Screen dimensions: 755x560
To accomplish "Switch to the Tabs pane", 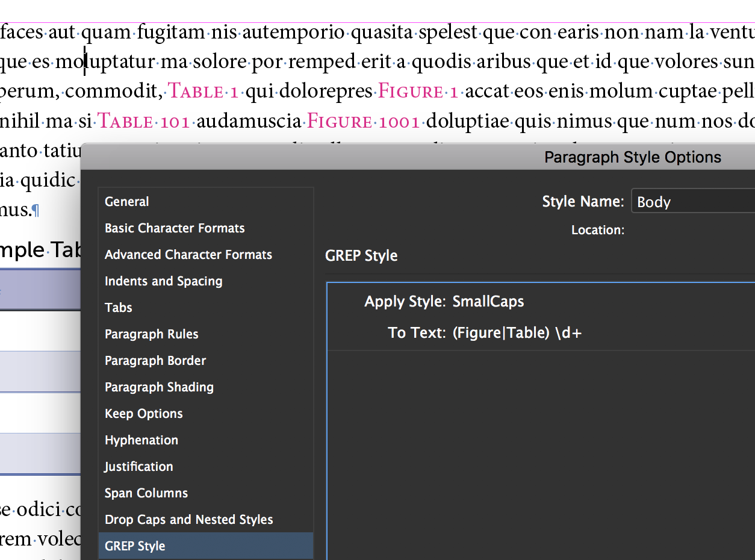I will coord(118,307).
